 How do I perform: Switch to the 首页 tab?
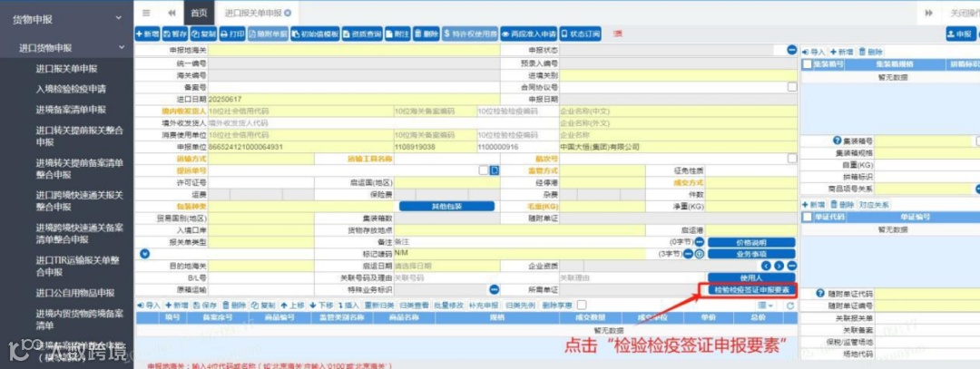(198, 13)
